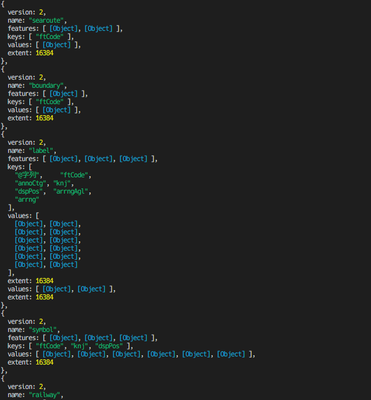Click second [Object] in searoute features
This screenshot has height=400, width=371.
98,29
